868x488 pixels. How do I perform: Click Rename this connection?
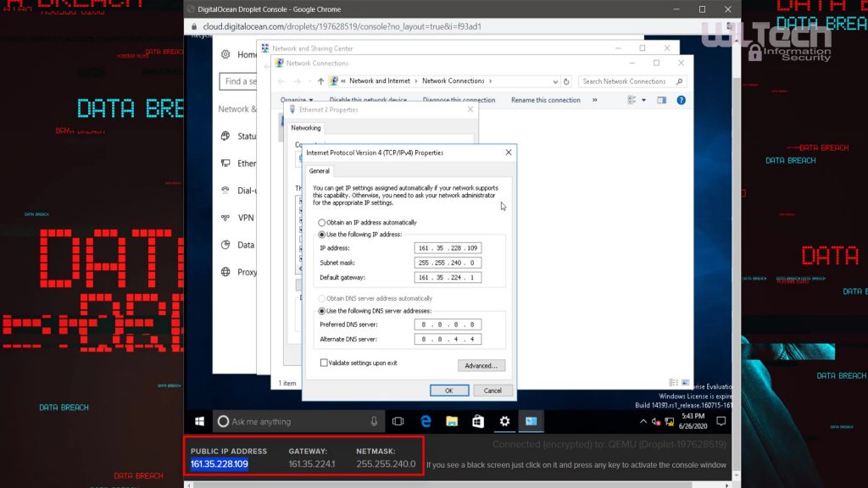[x=546, y=100]
